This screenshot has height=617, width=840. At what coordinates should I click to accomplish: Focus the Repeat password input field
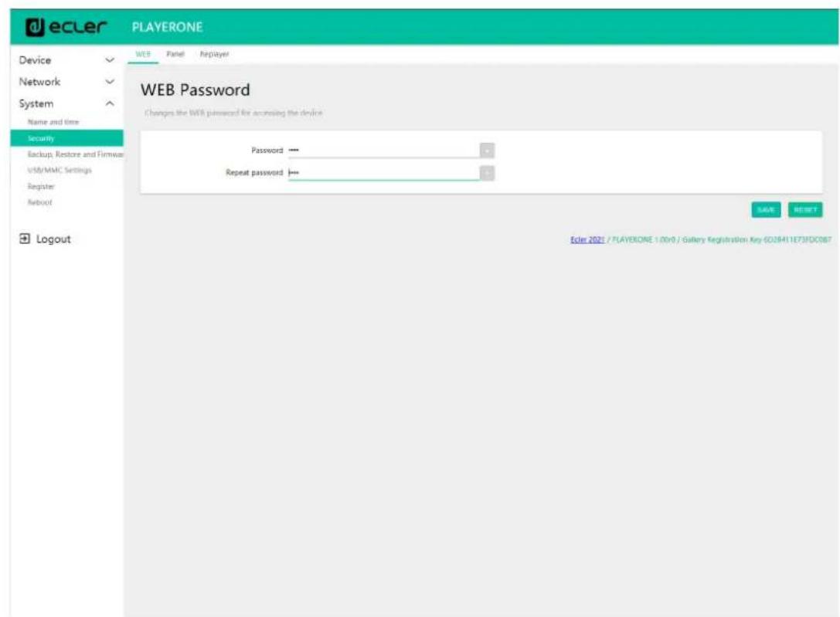(x=383, y=173)
